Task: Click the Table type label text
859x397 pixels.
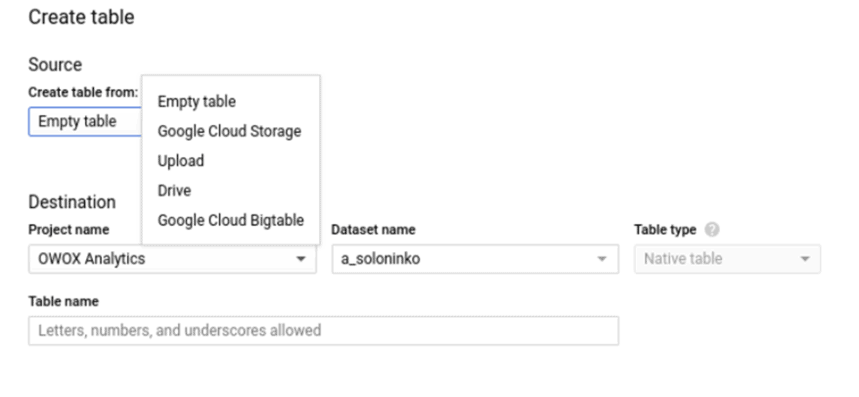Action: coord(665,230)
